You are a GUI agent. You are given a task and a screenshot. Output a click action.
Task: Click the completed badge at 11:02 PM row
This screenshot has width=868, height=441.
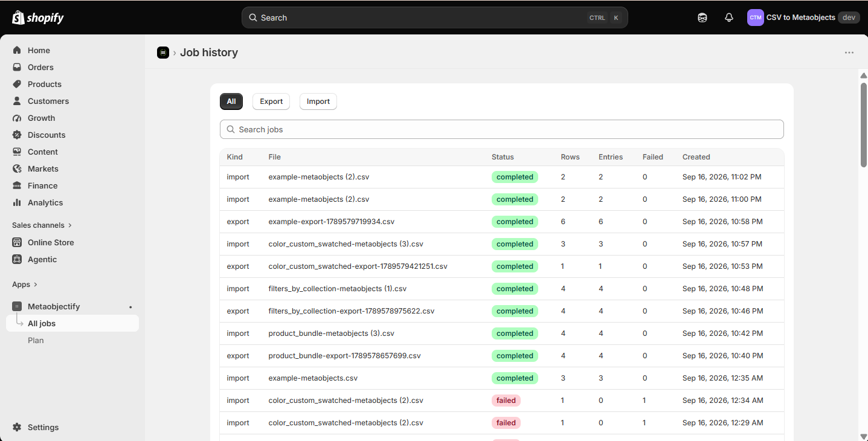pos(515,177)
